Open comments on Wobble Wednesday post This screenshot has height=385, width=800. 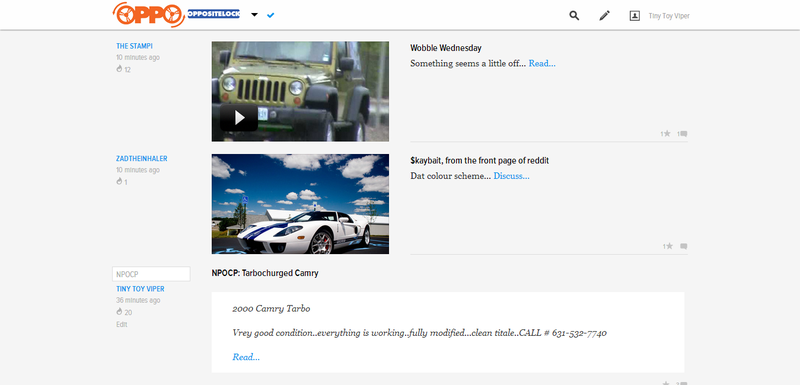tap(683, 134)
